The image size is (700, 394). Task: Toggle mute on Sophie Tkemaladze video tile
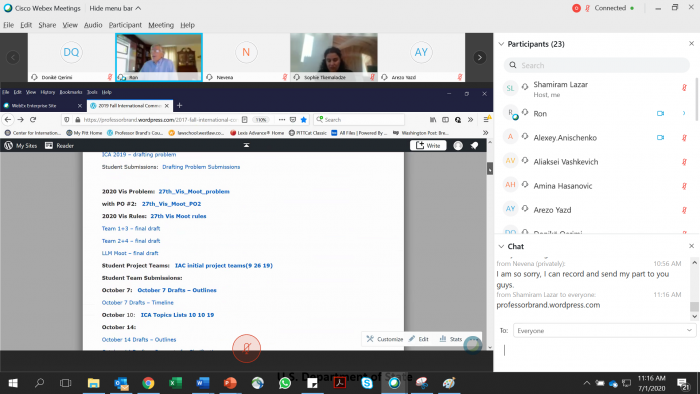372,77
